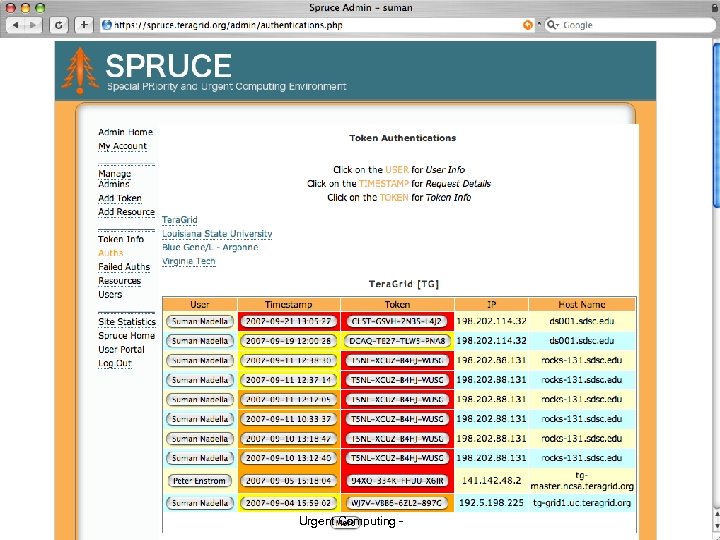This screenshot has height=540, width=720.
Task: Open Add Resource link
Action: coord(126,212)
